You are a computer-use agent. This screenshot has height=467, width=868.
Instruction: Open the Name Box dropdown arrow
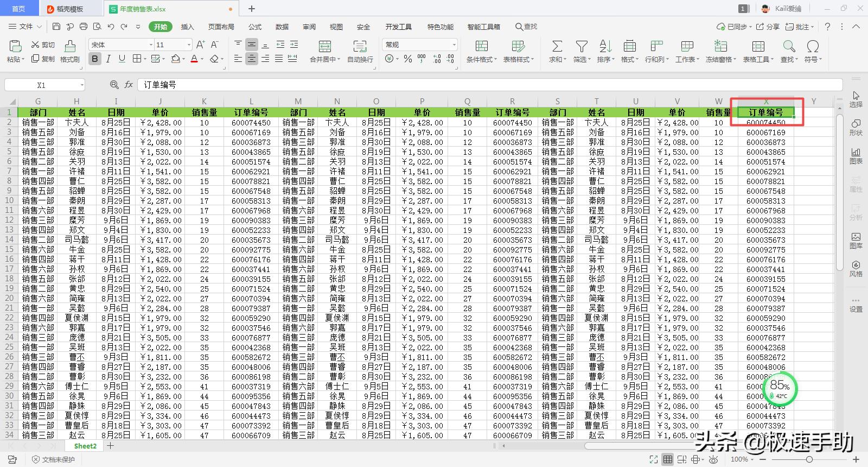[x=82, y=85]
